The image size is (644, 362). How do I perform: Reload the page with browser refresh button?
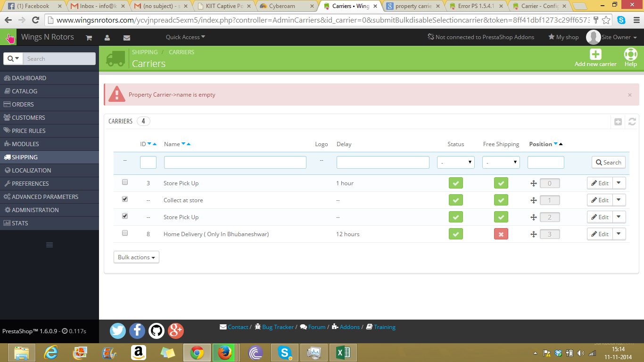click(x=35, y=20)
